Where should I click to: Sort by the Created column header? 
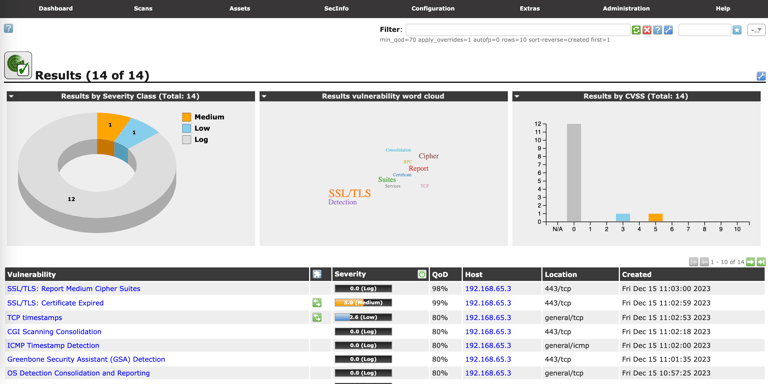637,274
